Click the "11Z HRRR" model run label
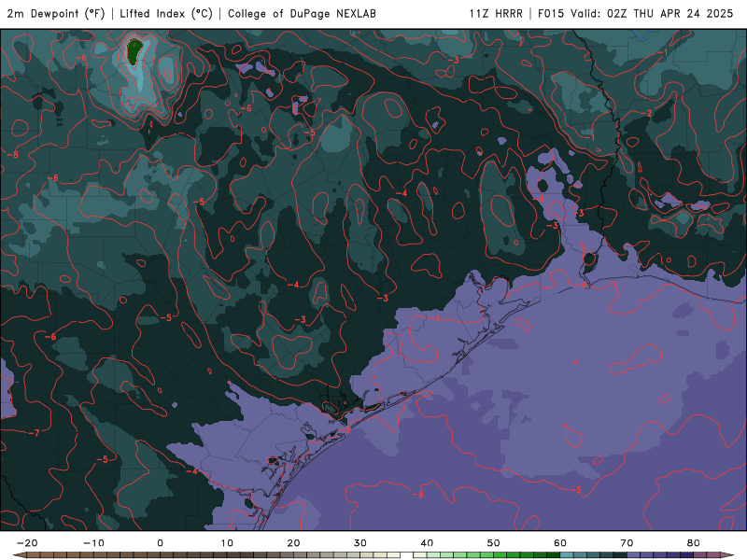 pyautogui.click(x=496, y=14)
